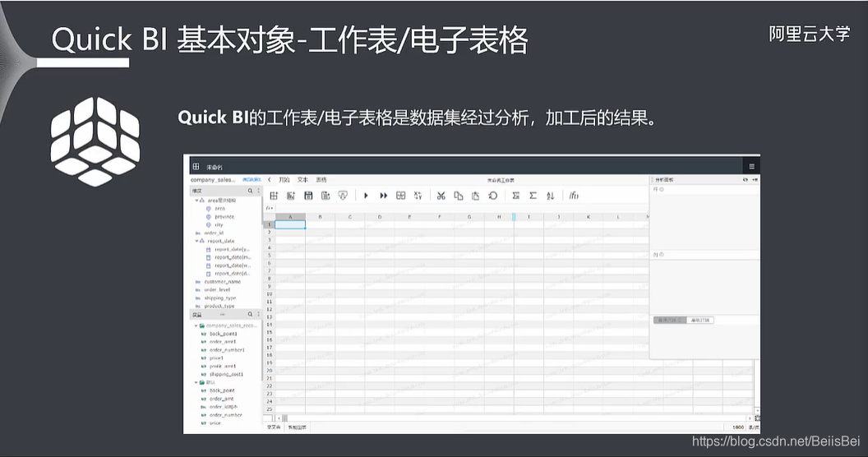Click the fast-forward double arrow button

click(x=383, y=196)
